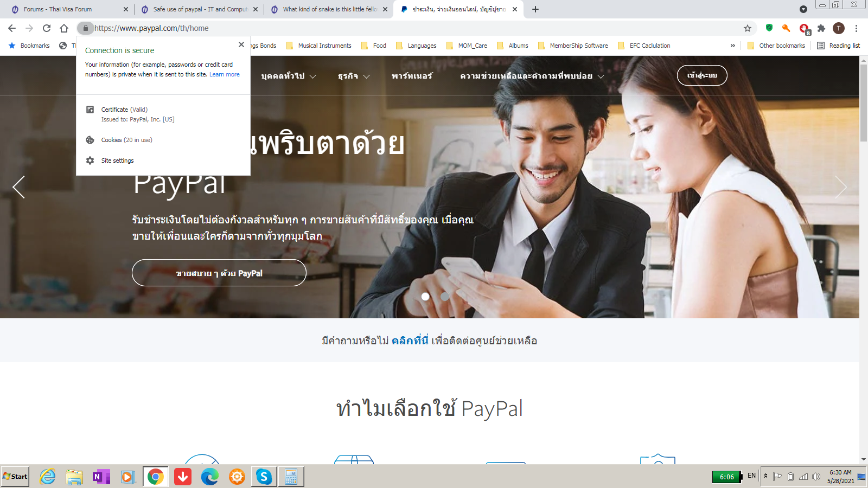Open the red download arrow app in the taskbar
Viewport: 868px width, 488px height.
pyautogui.click(x=183, y=477)
